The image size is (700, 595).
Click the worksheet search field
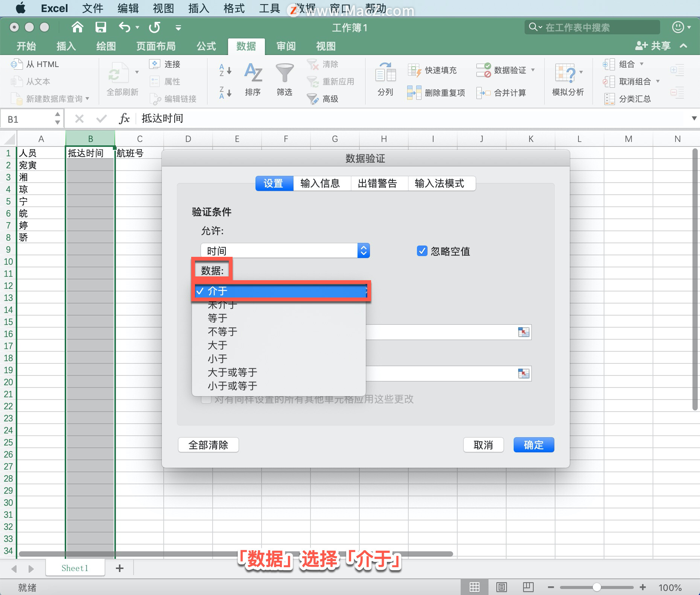592,27
